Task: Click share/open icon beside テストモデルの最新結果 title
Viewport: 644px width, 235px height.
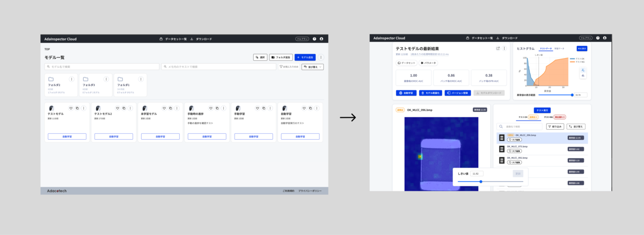Action: coord(498,48)
